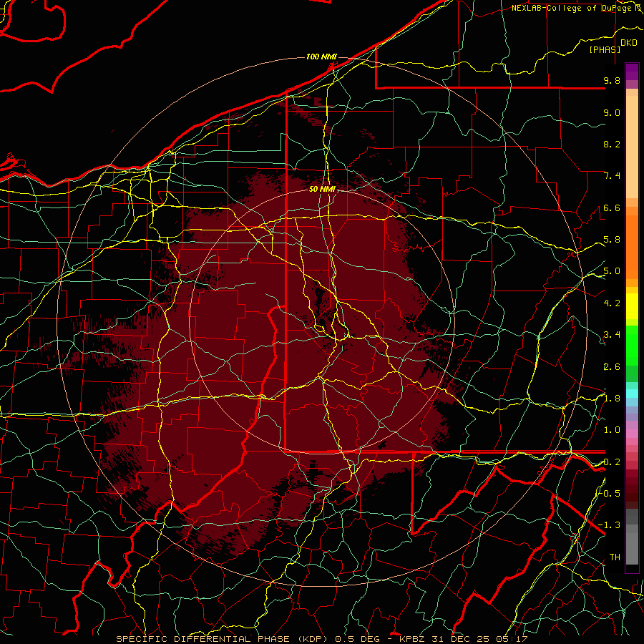Image resolution: width=644 pixels, height=644 pixels.
Task: Click the -1.3 legend value
Action: click(610, 525)
